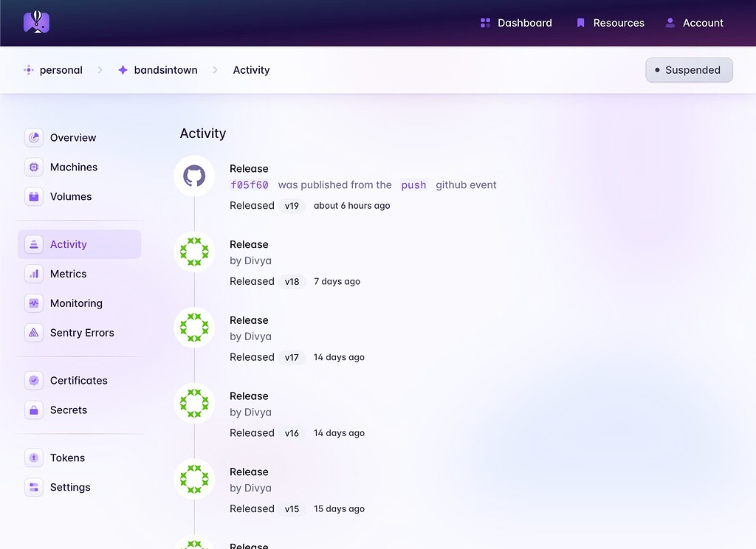Select the Settings icon at sidebar bottom
The height and width of the screenshot is (549, 756).
click(x=33, y=487)
